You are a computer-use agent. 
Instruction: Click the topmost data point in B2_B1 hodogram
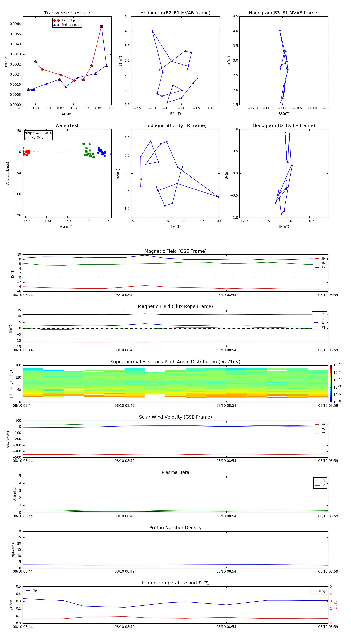(152, 31)
